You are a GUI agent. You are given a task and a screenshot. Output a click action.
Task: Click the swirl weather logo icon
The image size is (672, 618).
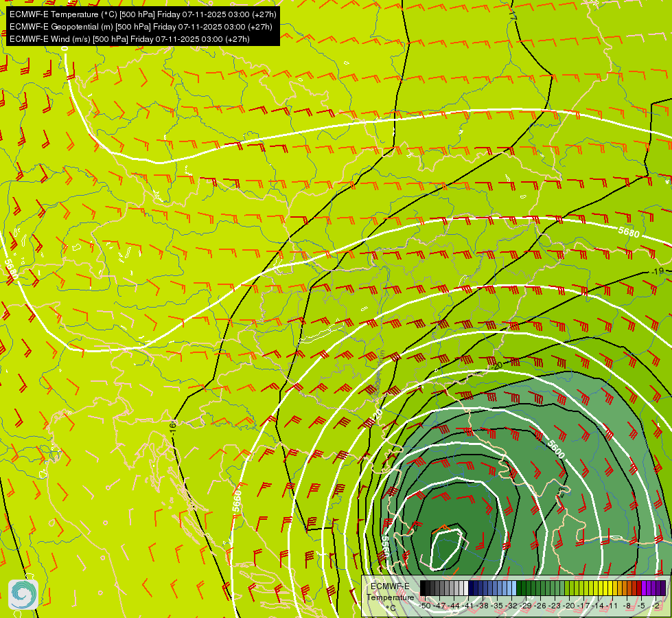pyautogui.click(x=23, y=595)
